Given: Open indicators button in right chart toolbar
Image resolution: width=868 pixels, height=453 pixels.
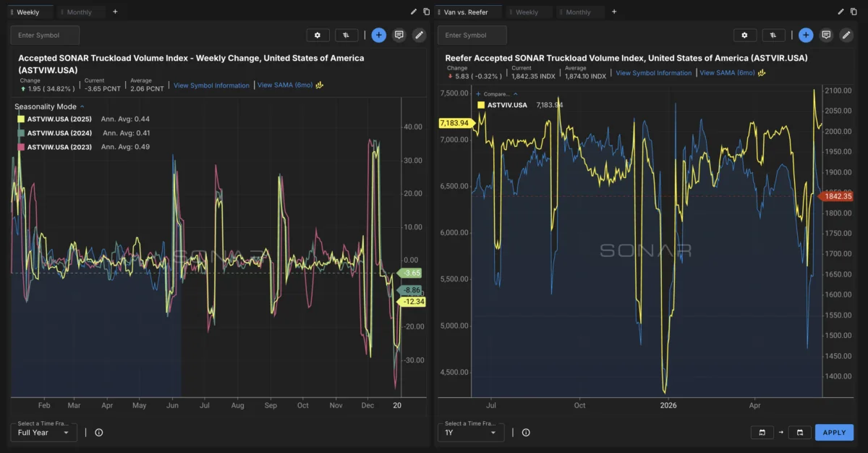Looking at the screenshot, I should (x=774, y=35).
